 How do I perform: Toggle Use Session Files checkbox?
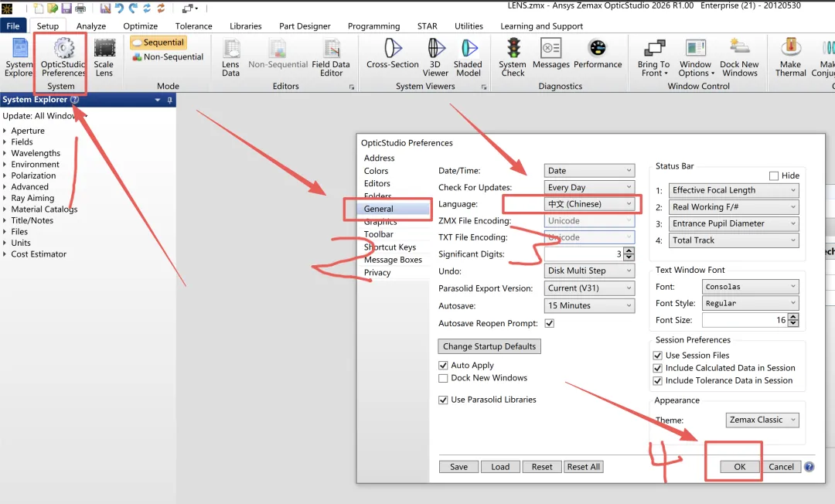tap(658, 356)
